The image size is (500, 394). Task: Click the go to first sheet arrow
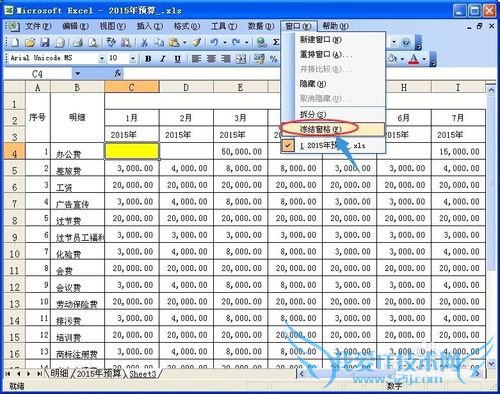click(x=8, y=374)
